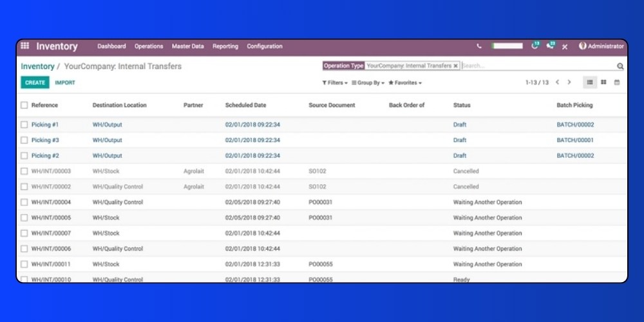Switch to calendar view
644x322 pixels.
(617, 82)
